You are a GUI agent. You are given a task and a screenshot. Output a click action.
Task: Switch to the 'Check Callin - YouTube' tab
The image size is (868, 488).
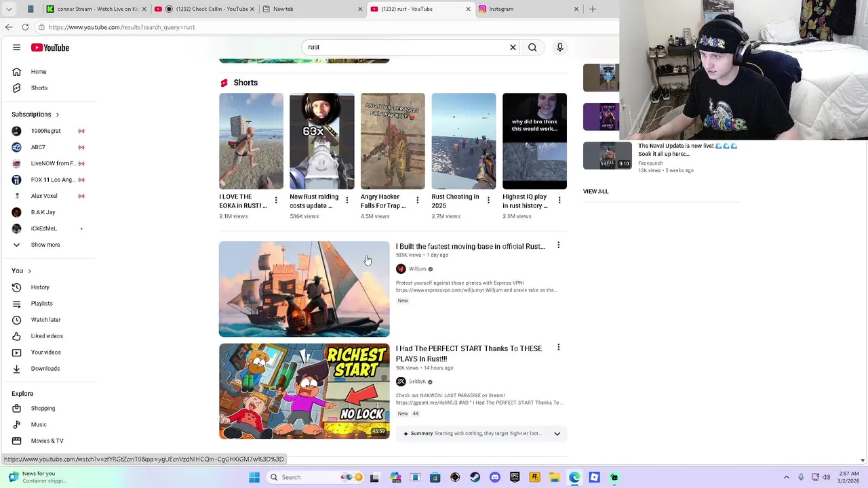coord(205,9)
